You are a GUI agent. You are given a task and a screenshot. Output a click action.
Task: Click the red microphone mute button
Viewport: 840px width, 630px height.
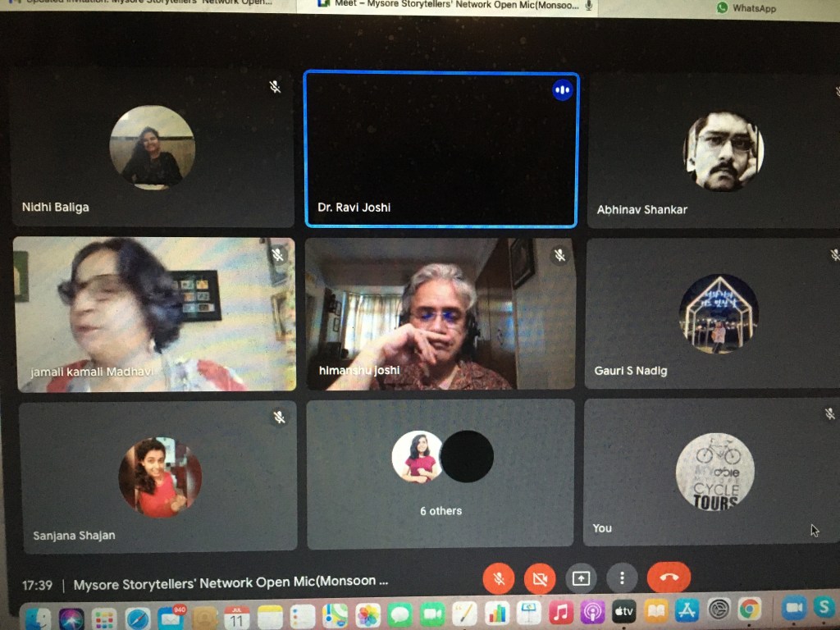coord(498,578)
